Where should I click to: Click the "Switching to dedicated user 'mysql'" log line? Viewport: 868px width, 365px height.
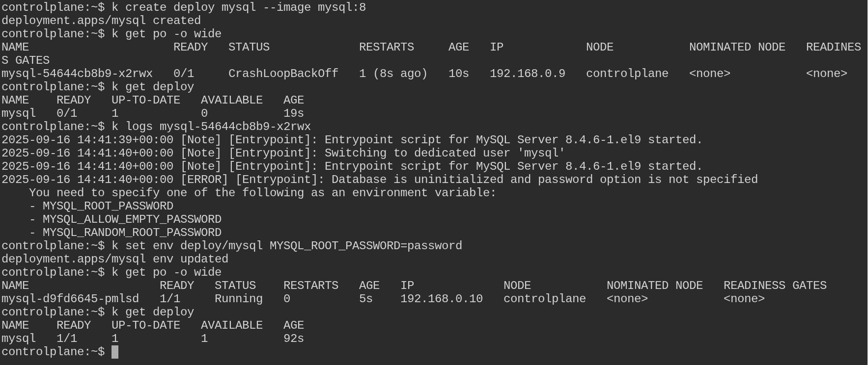[445, 153]
